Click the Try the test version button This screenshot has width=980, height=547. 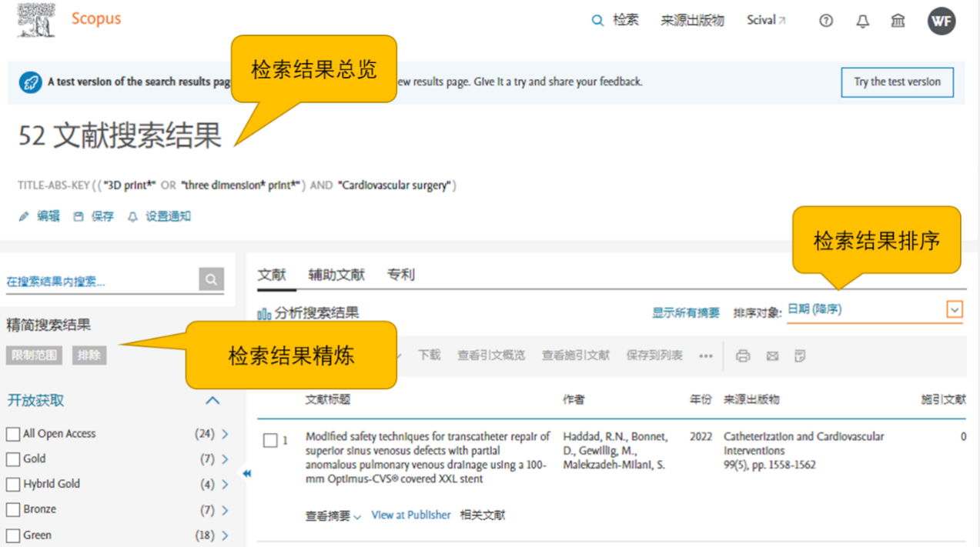[x=897, y=82]
